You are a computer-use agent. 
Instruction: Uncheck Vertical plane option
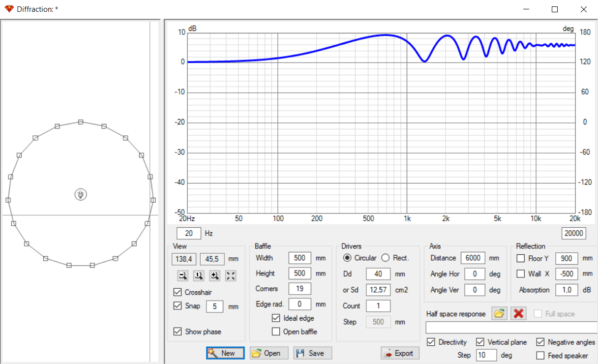click(480, 342)
